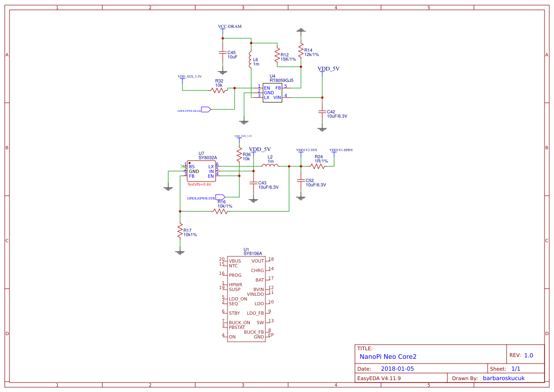Click the barbaroskucuk Drawn By field
The image size is (554, 392).
[507, 378]
